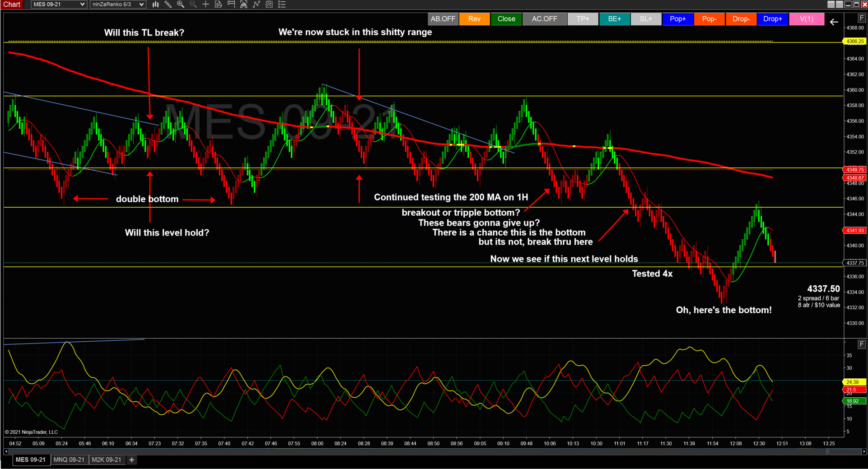Open the red Chart menu label

click(12, 5)
